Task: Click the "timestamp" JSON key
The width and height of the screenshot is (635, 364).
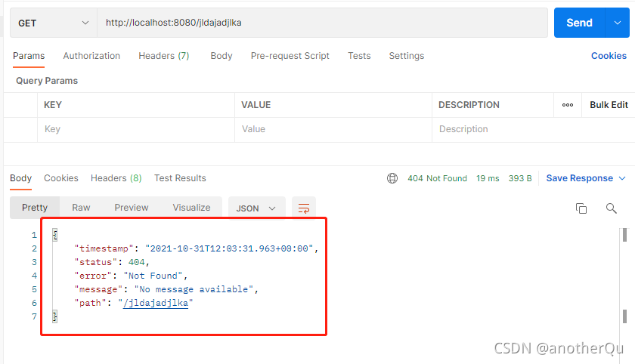Action: coord(104,248)
